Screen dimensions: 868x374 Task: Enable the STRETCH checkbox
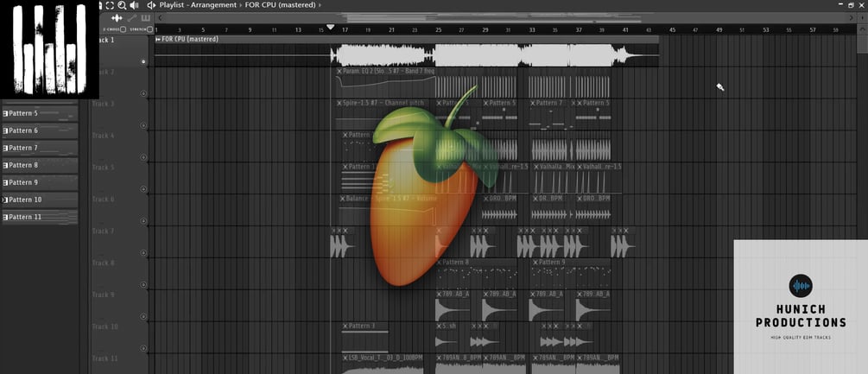[150, 29]
